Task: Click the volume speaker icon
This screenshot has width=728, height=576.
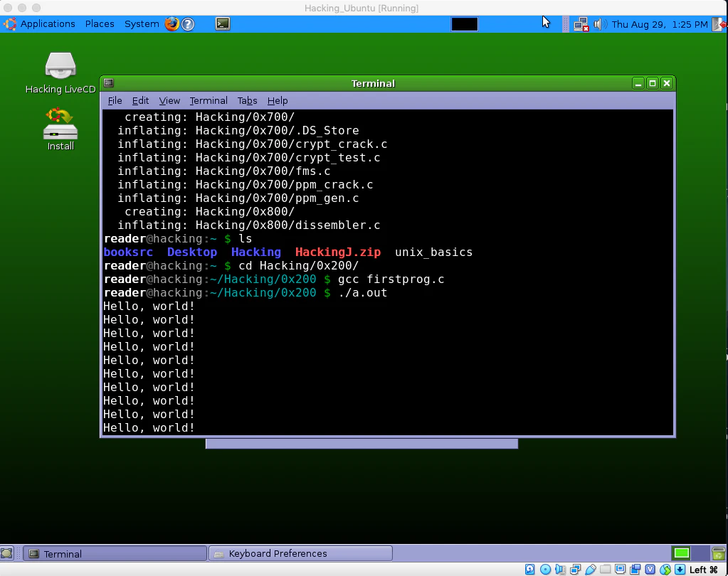Action: coord(599,24)
